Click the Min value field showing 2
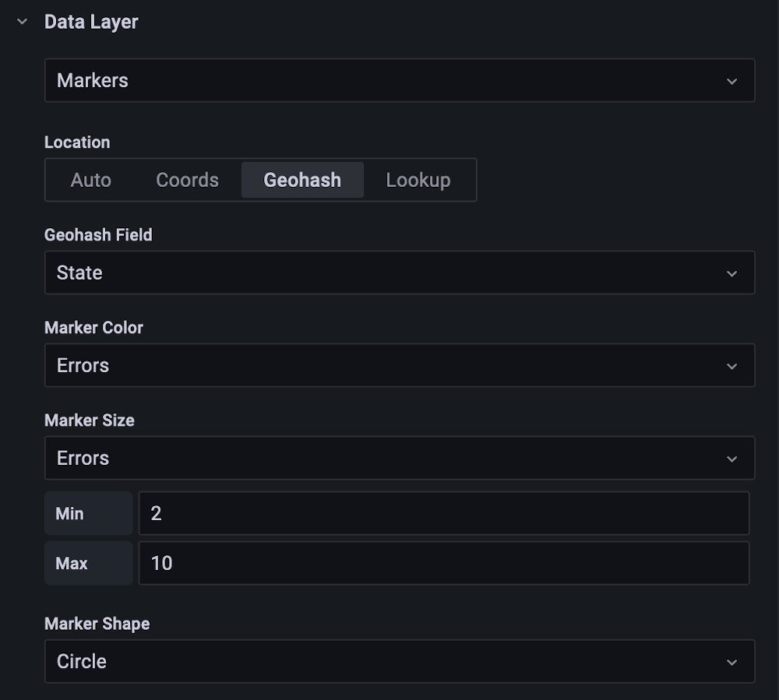The height and width of the screenshot is (700, 779). coord(444,513)
